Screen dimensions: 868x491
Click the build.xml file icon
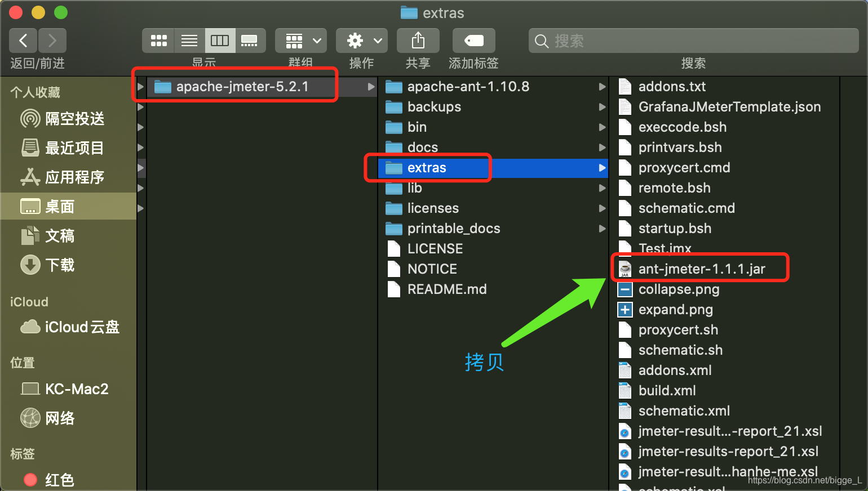pos(625,391)
